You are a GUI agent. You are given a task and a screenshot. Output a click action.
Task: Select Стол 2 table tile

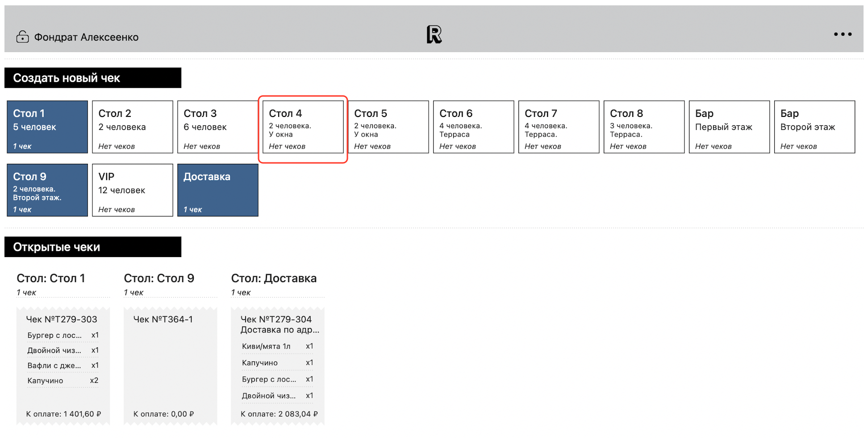[132, 127]
